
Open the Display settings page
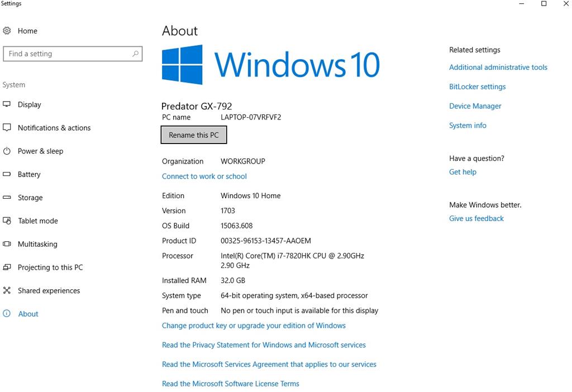pos(29,104)
